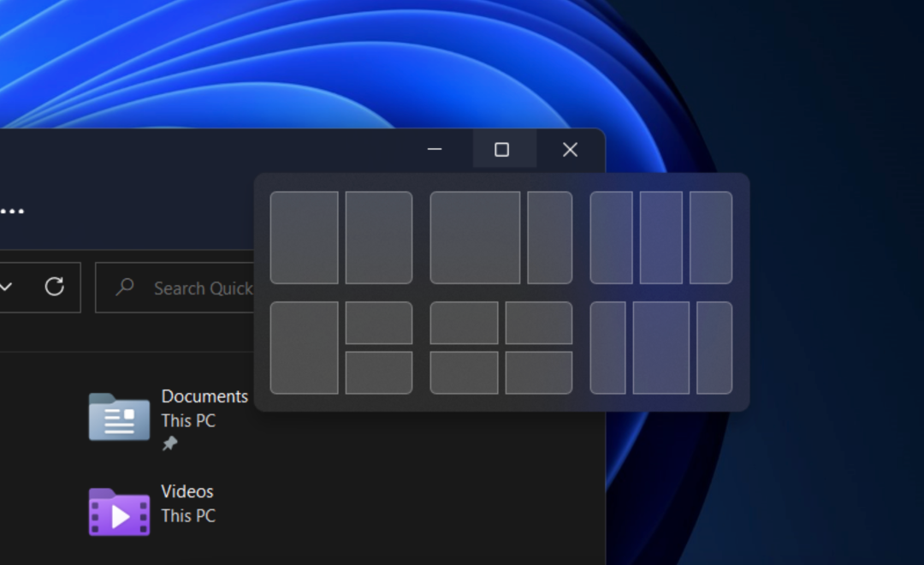924x565 pixels.
Task: Click "This PC" under Documents
Action: click(x=188, y=420)
